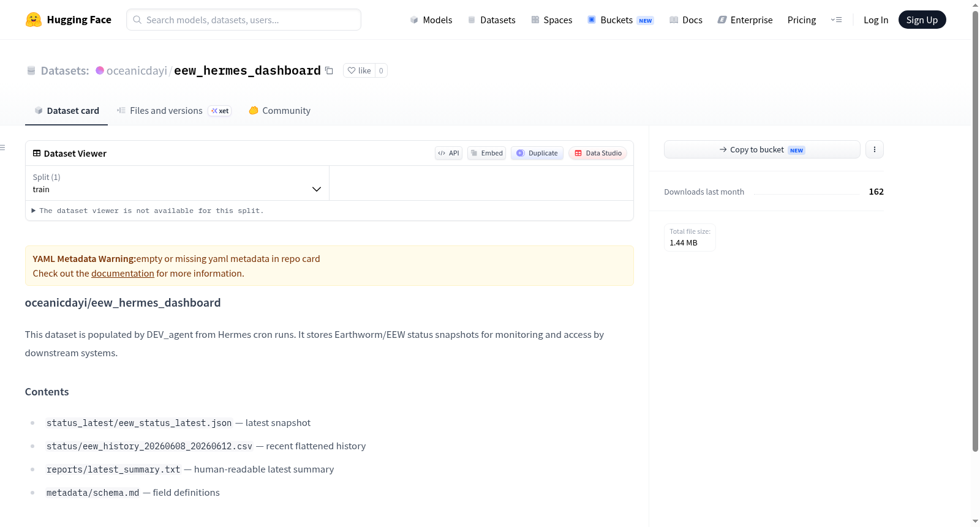Switch to the Community tab

tap(279, 111)
